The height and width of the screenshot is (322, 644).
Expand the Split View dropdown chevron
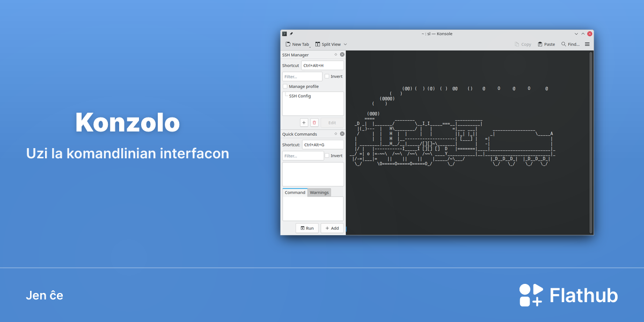345,44
